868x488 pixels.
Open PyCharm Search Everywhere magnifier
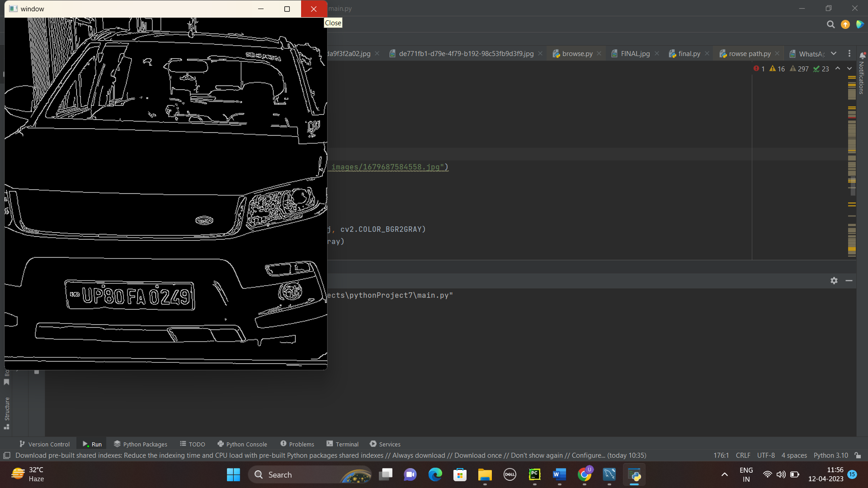tap(830, 24)
